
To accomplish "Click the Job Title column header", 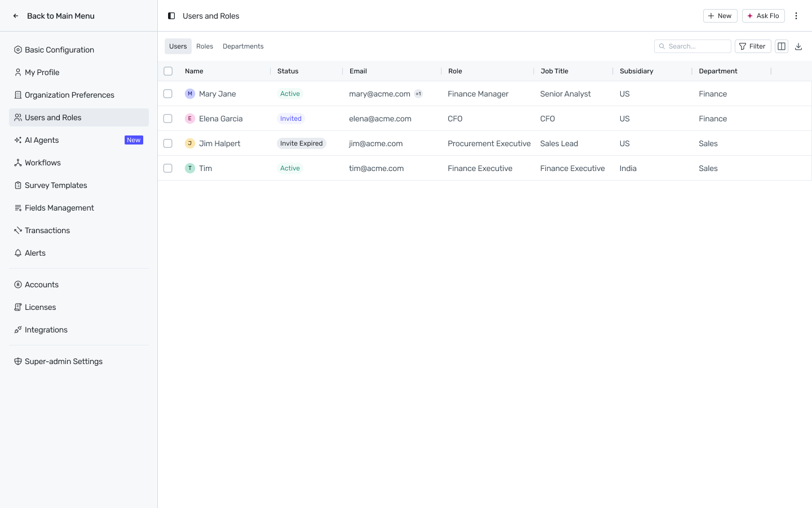I will [x=554, y=71].
